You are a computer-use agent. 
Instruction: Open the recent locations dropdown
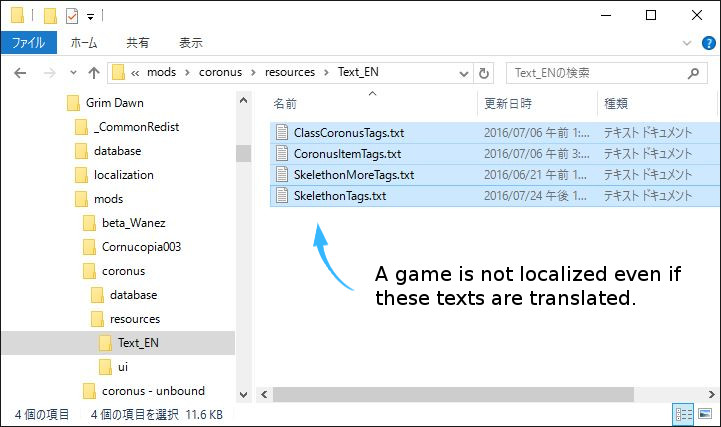coord(72,73)
